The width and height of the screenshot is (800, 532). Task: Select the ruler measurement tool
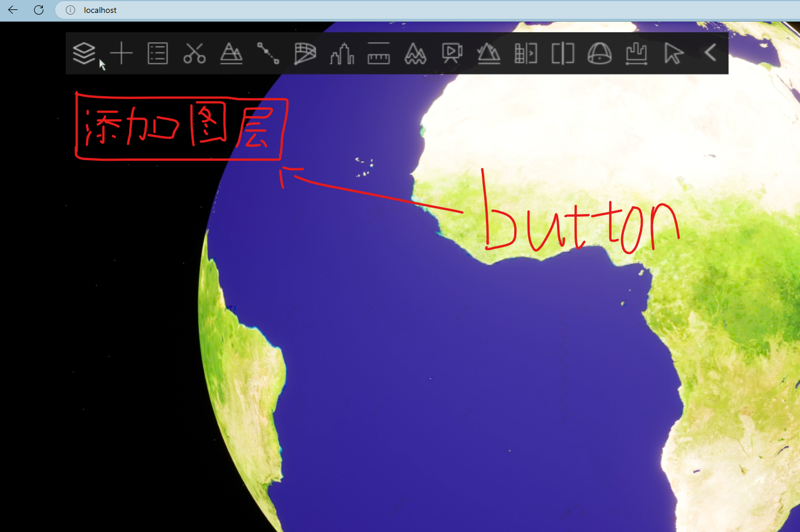coord(379,53)
